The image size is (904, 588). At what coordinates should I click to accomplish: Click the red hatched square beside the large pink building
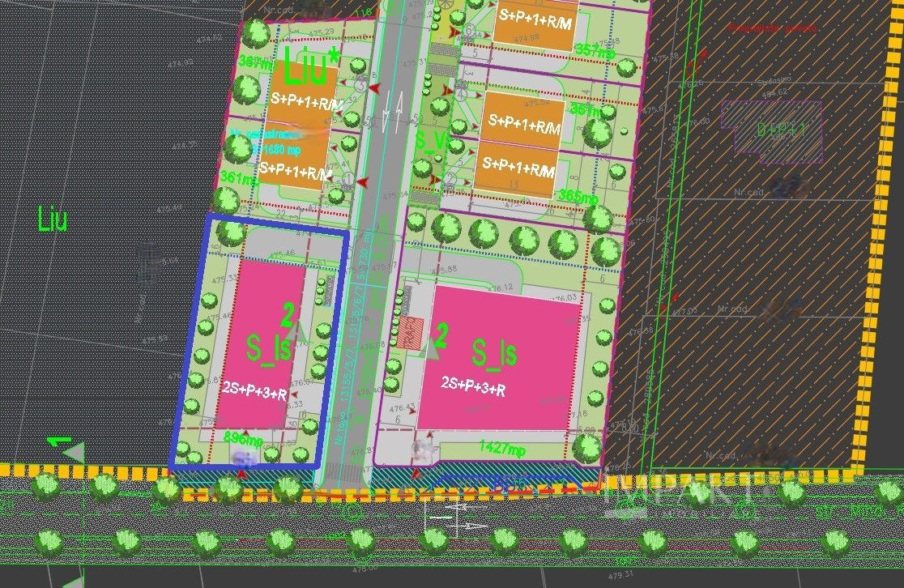[x=410, y=332]
